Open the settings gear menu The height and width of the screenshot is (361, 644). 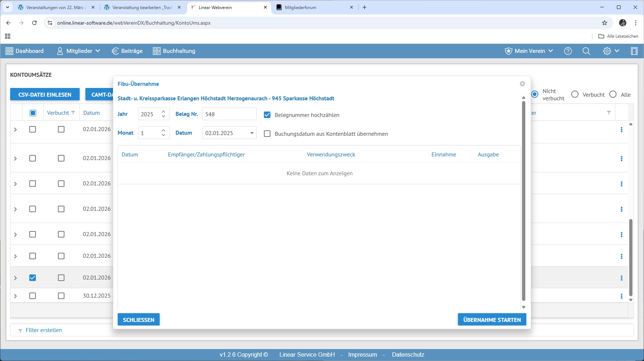click(x=611, y=51)
